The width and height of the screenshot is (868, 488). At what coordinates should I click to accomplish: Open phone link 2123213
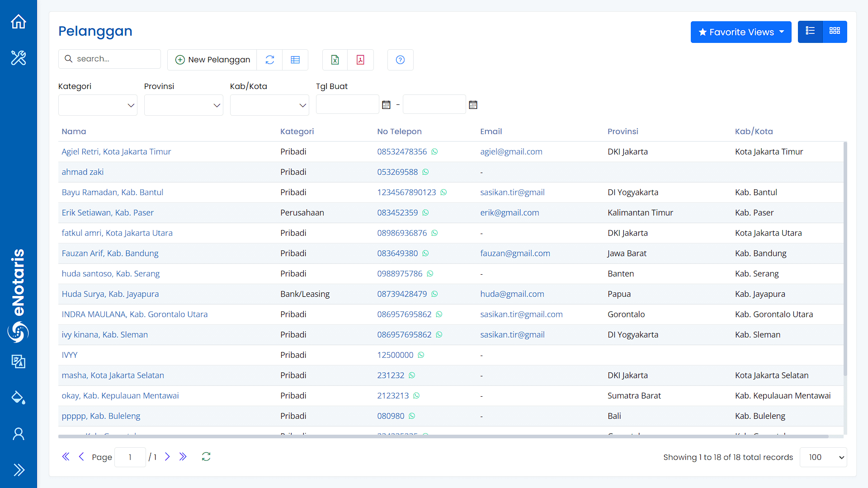[393, 396]
